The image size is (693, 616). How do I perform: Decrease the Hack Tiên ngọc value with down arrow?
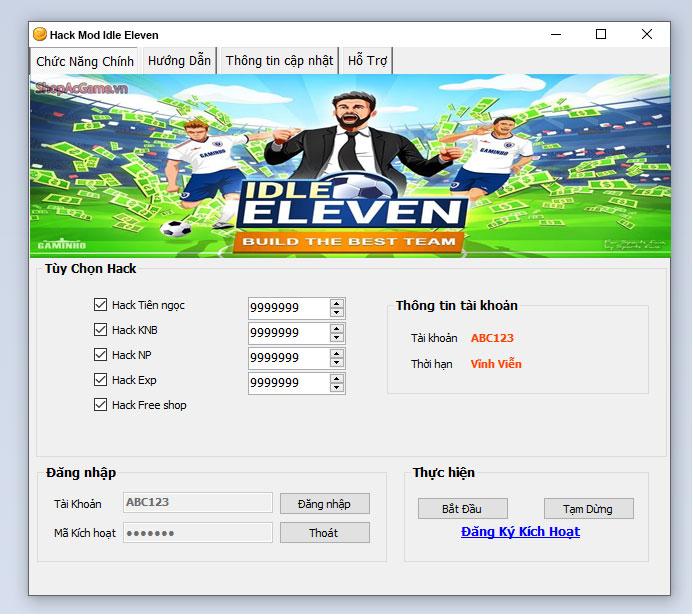[337, 312]
